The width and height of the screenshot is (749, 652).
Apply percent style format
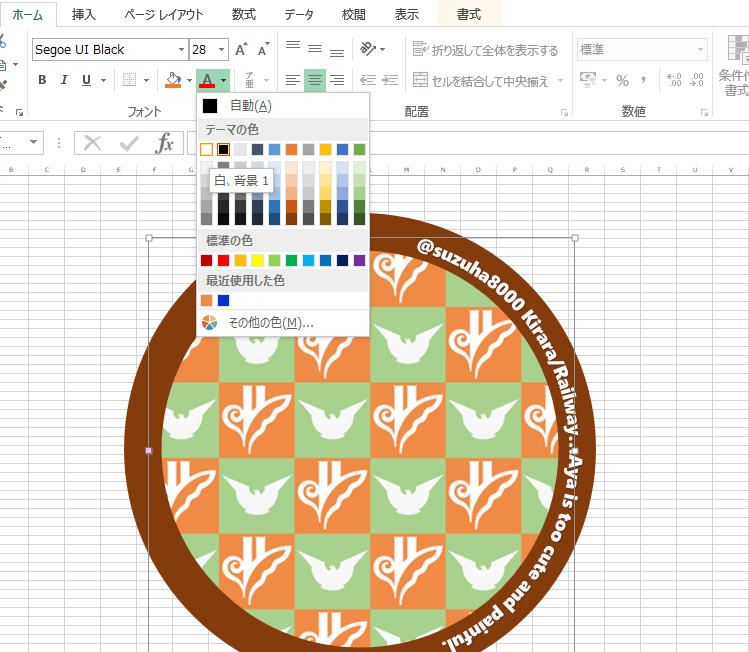tap(622, 80)
